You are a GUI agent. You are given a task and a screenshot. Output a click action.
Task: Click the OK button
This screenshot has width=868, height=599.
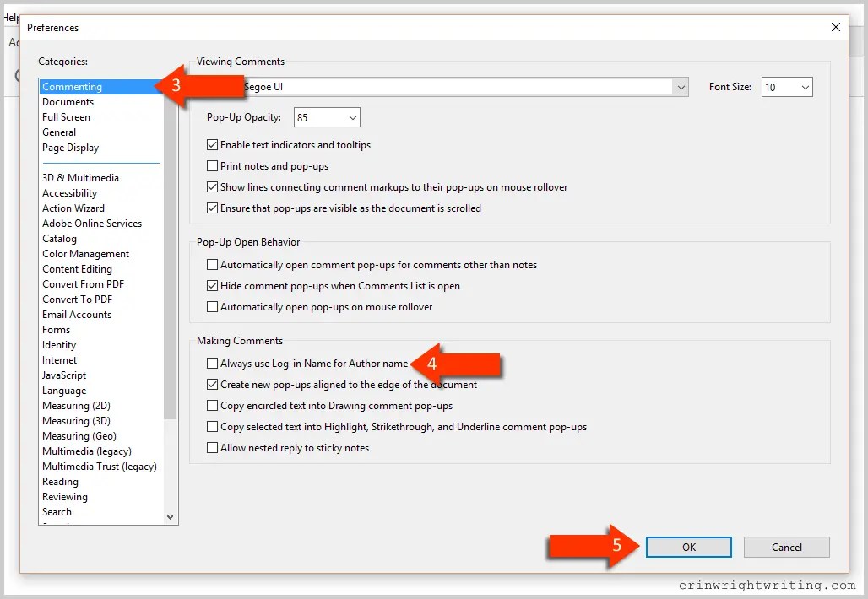(x=688, y=547)
